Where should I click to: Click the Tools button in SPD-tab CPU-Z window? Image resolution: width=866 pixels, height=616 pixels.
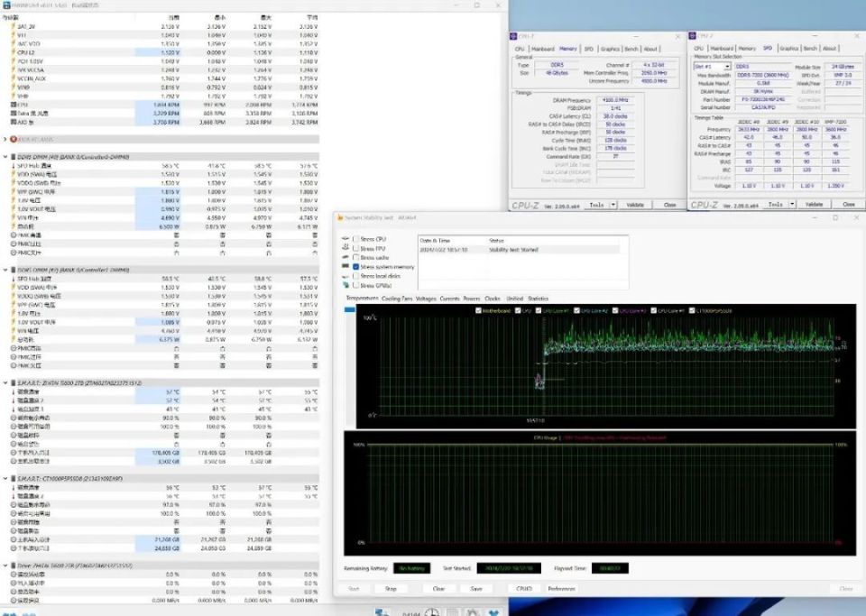pyautogui.click(x=775, y=204)
